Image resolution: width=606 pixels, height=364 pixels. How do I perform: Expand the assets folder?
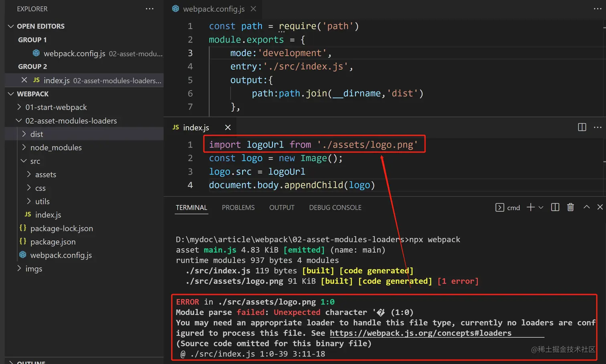click(x=28, y=174)
